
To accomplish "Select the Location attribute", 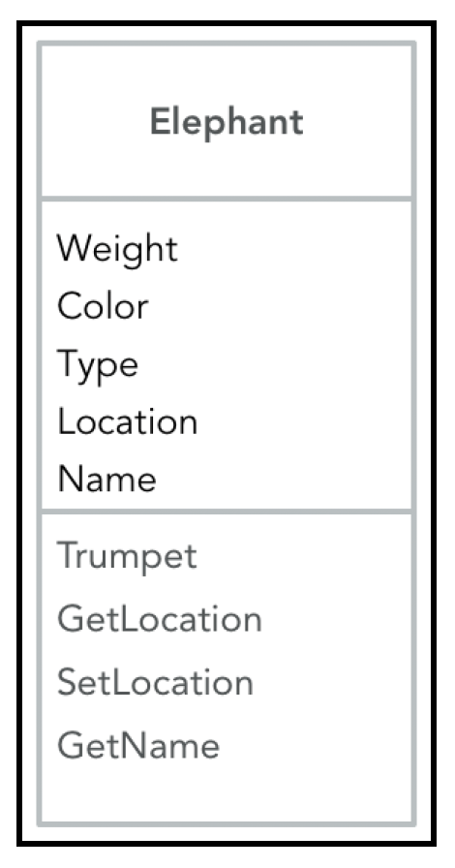I will click(128, 421).
